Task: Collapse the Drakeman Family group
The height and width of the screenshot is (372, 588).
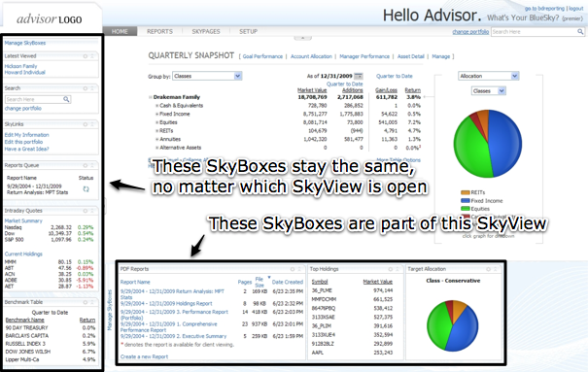Action: pyautogui.click(x=151, y=97)
